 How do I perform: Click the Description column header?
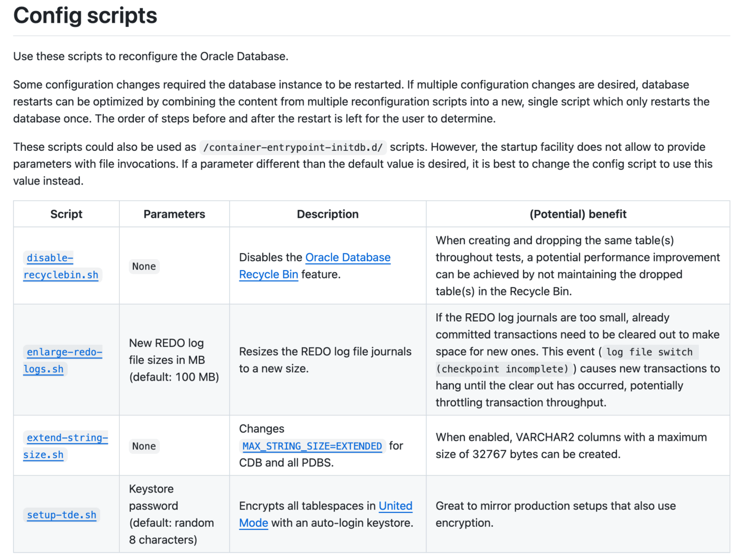(x=327, y=214)
